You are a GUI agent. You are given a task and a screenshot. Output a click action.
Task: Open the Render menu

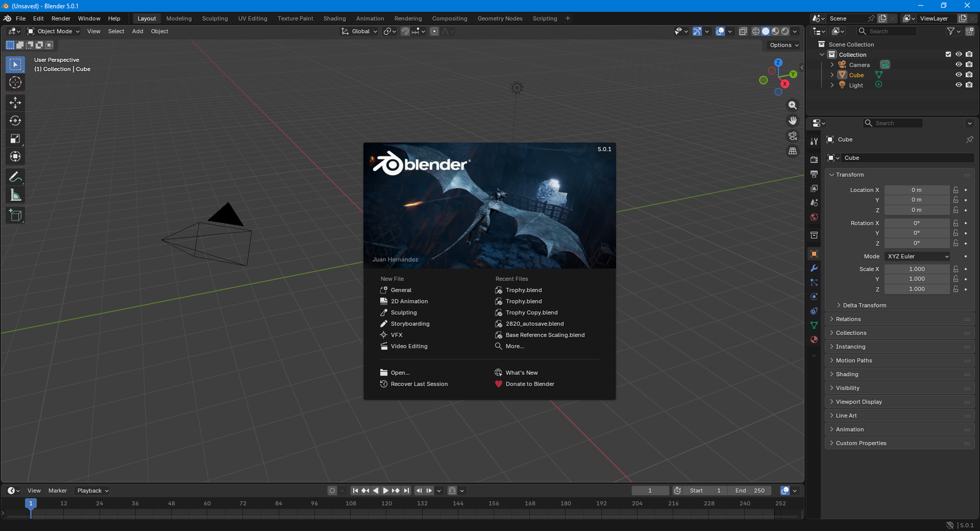pos(61,18)
